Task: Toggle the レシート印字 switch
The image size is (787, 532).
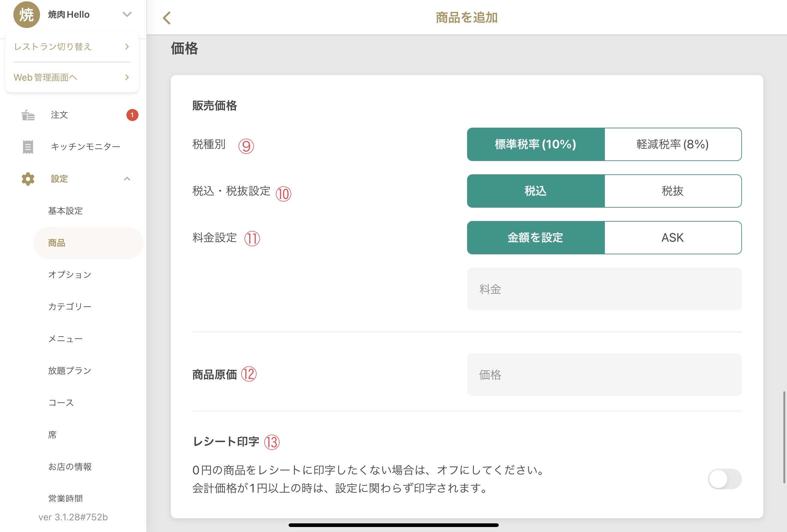Action: click(725, 479)
